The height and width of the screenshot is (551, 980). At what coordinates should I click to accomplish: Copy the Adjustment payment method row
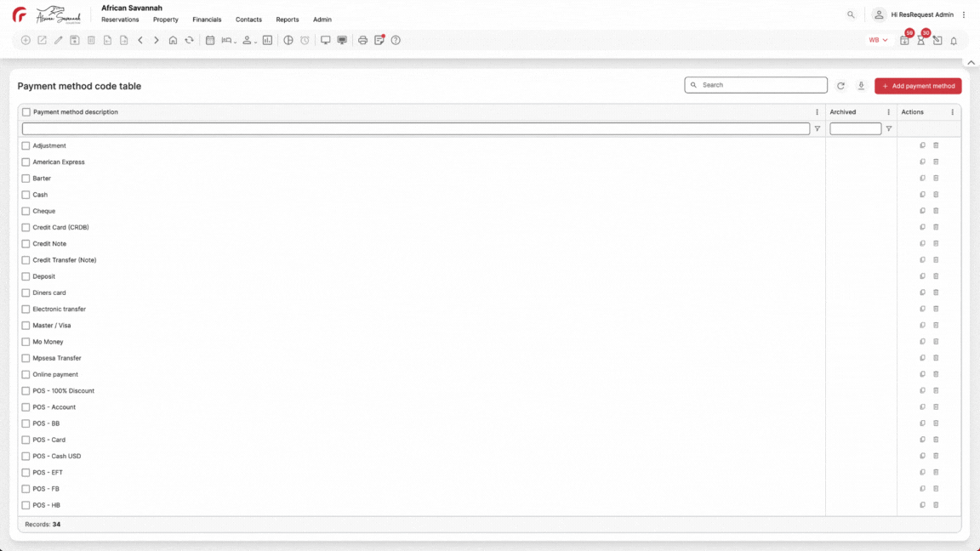point(922,145)
